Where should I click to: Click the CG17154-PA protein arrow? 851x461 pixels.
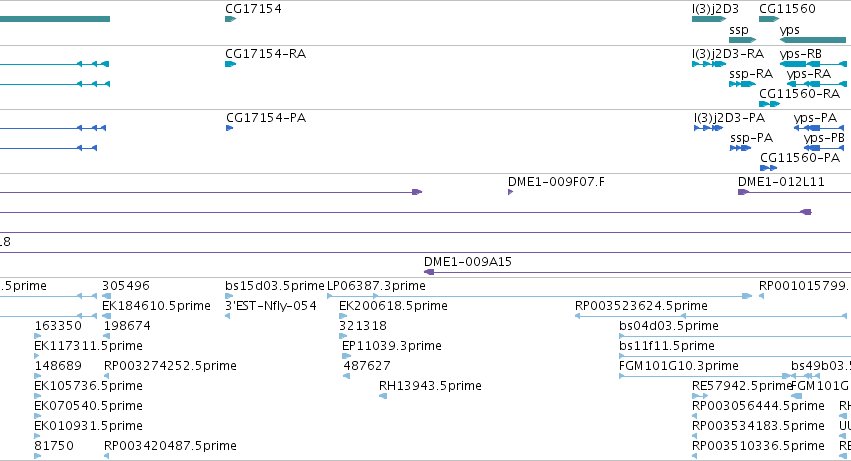point(230,128)
